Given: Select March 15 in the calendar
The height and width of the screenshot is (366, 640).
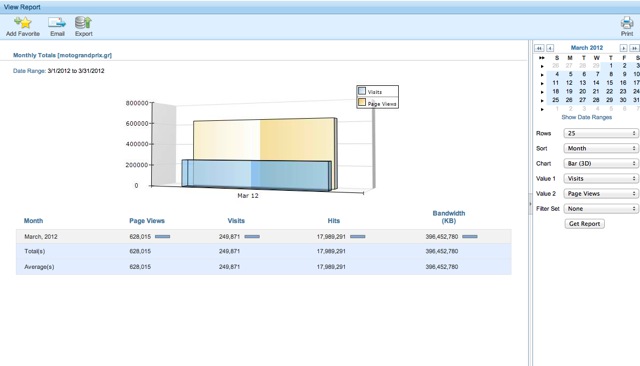Looking at the screenshot, I should [x=609, y=83].
